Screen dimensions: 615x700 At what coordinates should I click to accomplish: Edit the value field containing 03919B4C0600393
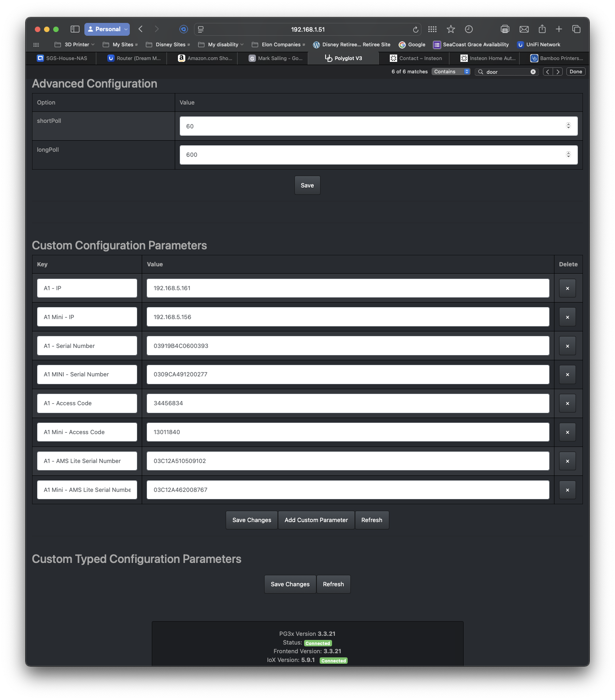(348, 346)
